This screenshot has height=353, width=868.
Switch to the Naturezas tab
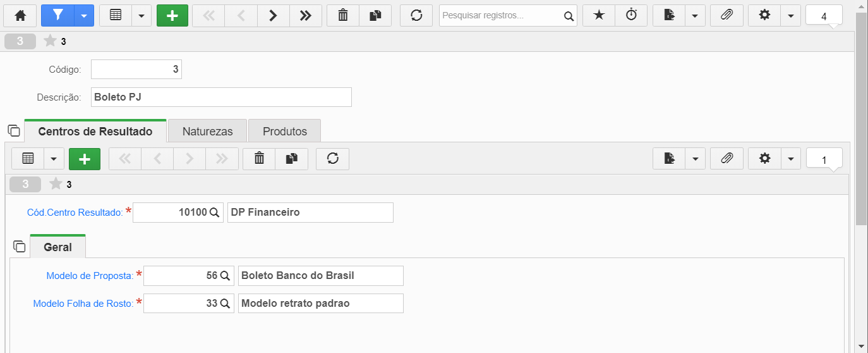208,132
